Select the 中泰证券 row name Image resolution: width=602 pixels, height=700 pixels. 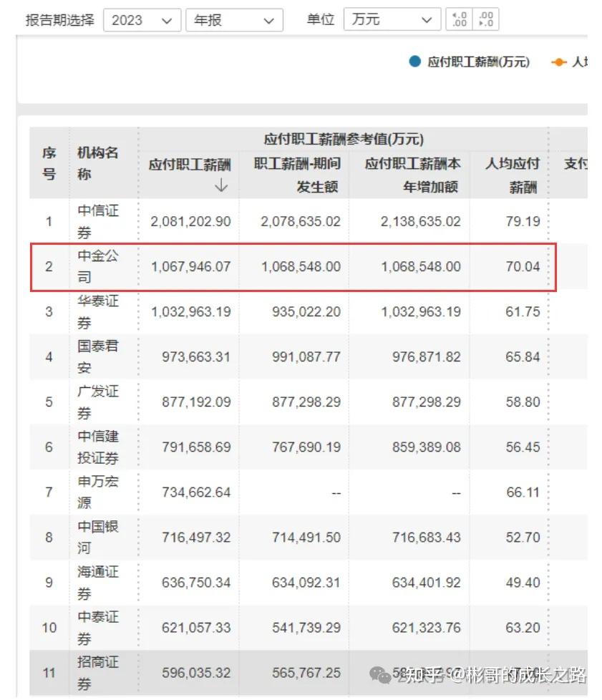[x=98, y=627]
